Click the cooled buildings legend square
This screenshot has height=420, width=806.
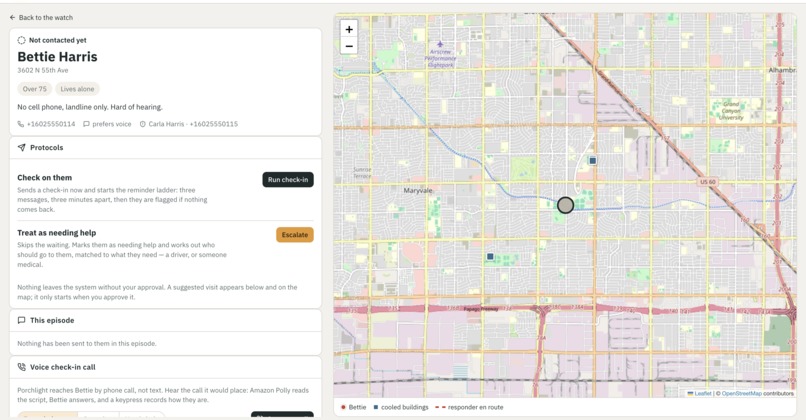(x=376, y=407)
